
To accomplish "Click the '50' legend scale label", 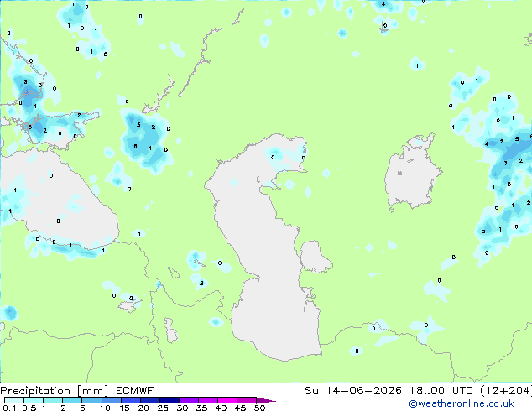I will (x=259, y=408).
